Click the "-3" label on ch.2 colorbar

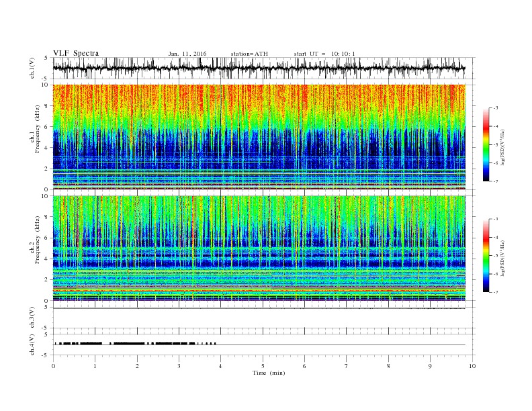tap(496, 219)
